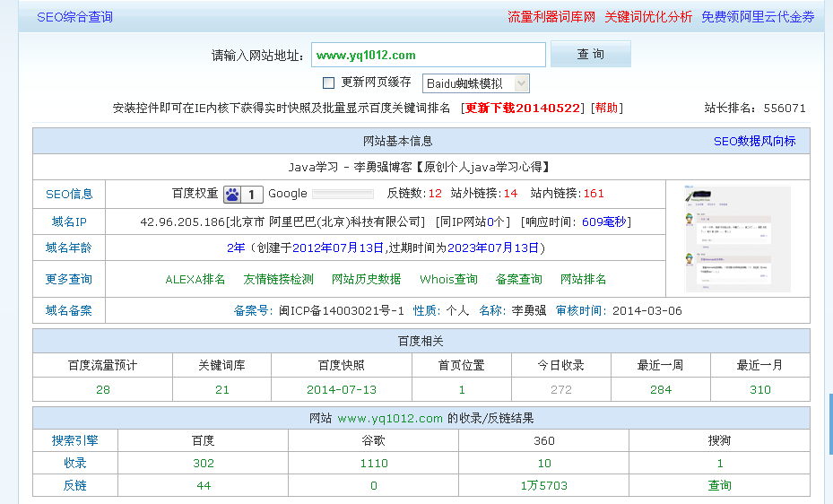Click the 百度快照 date 2014-07-13
833x504 pixels.
coord(342,390)
